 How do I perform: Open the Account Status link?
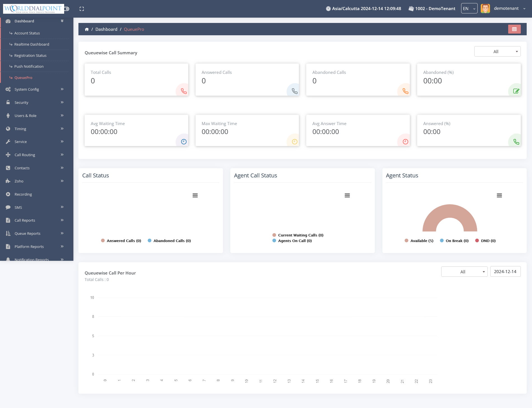click(x=27, y=33)
